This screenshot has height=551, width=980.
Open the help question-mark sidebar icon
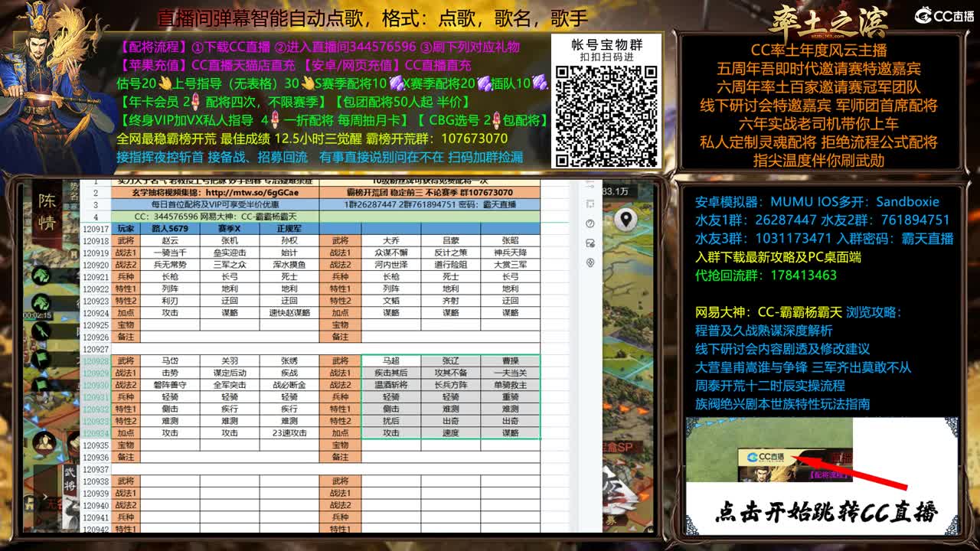click(x=590, y=223)
